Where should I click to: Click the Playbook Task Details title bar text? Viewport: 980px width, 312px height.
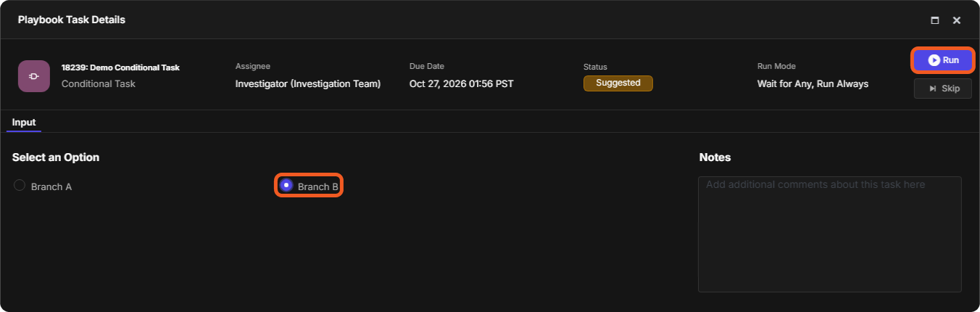(x=72, y=20)
